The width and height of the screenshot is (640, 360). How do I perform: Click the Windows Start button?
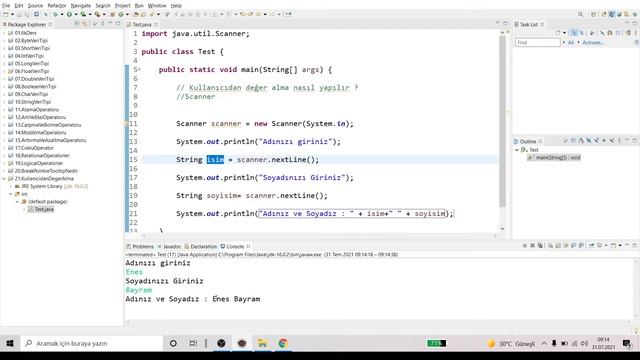click(10, 343)
